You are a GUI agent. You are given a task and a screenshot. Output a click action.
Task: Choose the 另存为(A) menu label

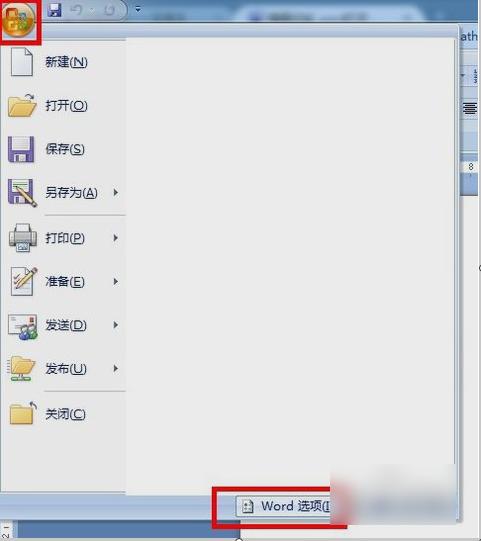pyautogui.click(x=71, y=193)
